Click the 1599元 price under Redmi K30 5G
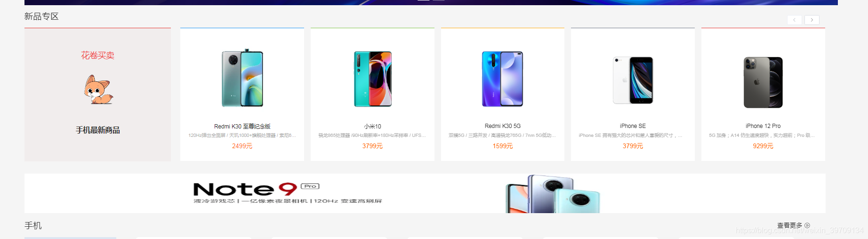This screenshot has height=239, width=868. coord(503,146)
